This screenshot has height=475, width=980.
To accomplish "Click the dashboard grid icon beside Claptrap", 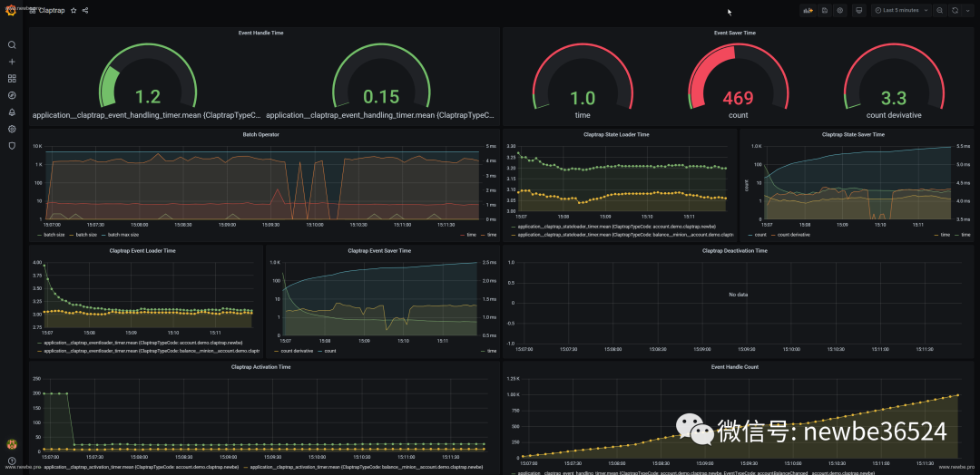I will [x=33, y=11].
